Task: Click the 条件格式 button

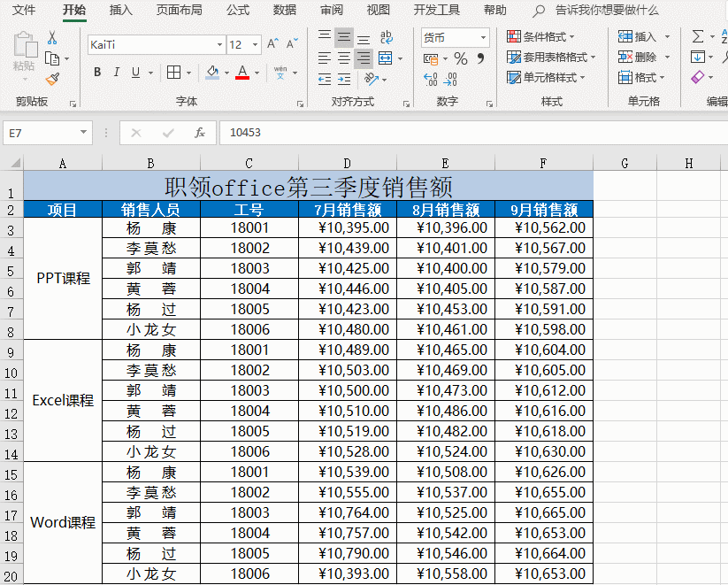Action: click(x=541, y=37)
